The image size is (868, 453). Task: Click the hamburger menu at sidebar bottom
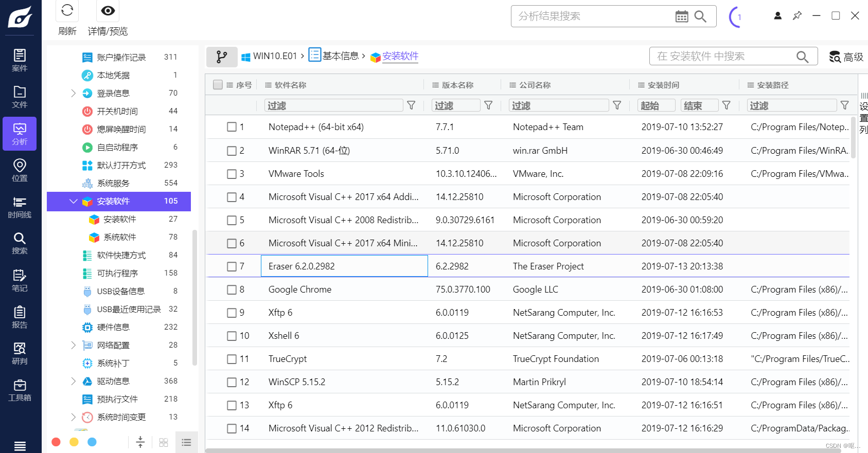[20, 446]
